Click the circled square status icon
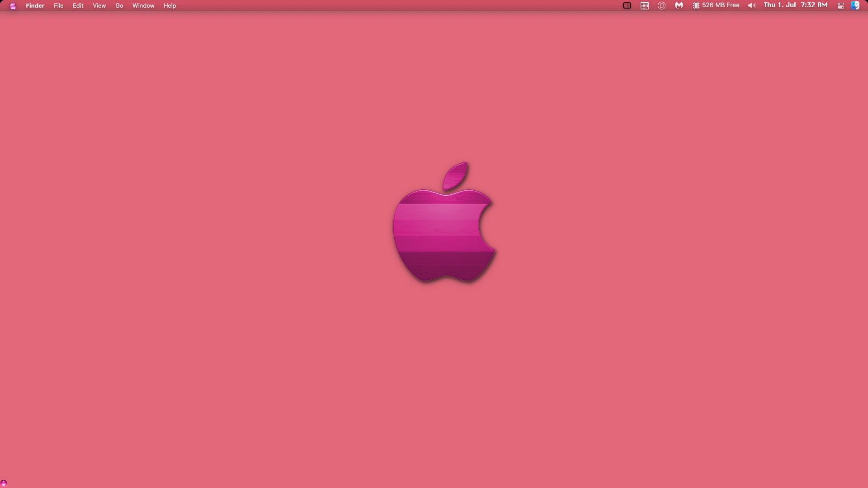Viewport: 868px width, 488px height. click(661, 6)
